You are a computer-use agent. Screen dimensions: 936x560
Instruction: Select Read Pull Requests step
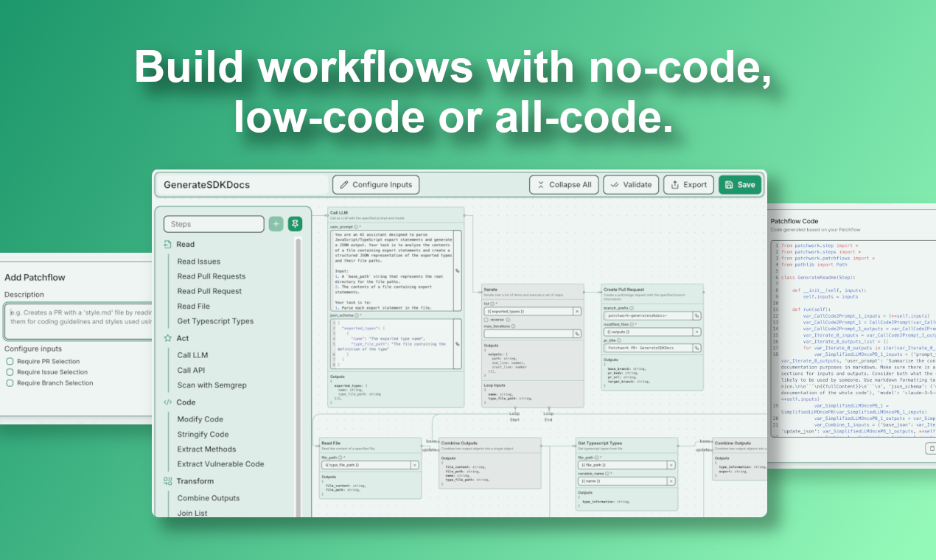point(212,276)
